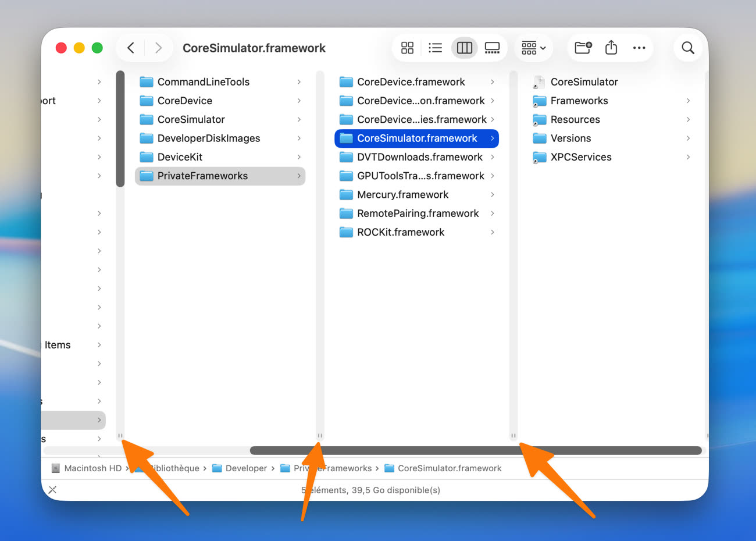Screen dimensions: 756x541
Task: Switch to icon grid view
Action: tap(407, 48)
